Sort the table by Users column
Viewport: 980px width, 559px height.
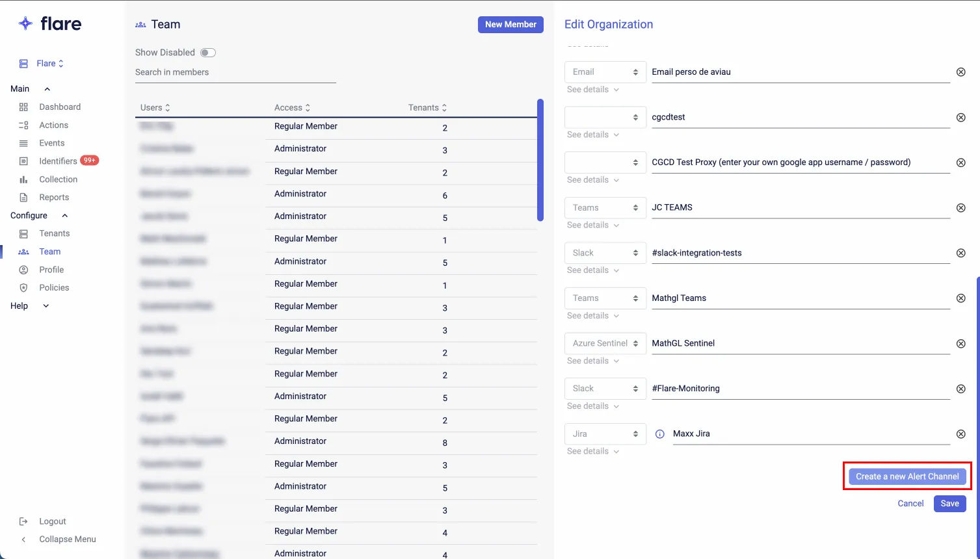155,108
